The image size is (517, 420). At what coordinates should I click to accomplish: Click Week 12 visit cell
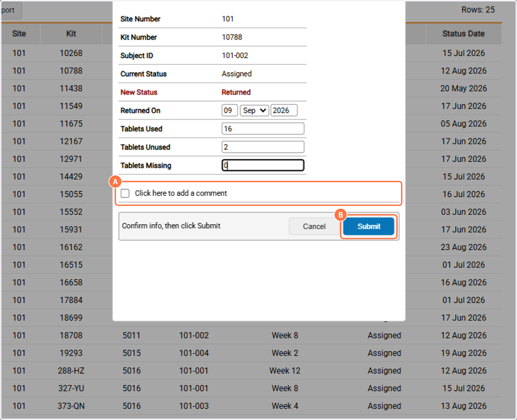click(285, 370)
